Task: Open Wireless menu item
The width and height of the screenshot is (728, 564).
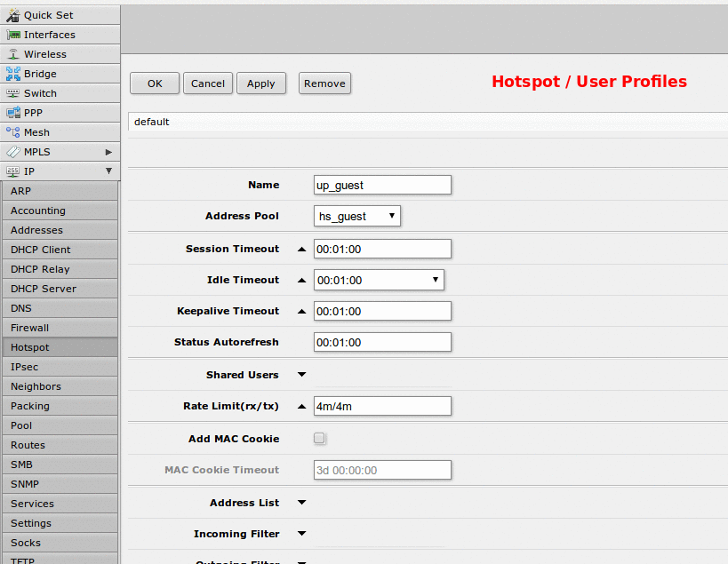Action: click(60, 54)
